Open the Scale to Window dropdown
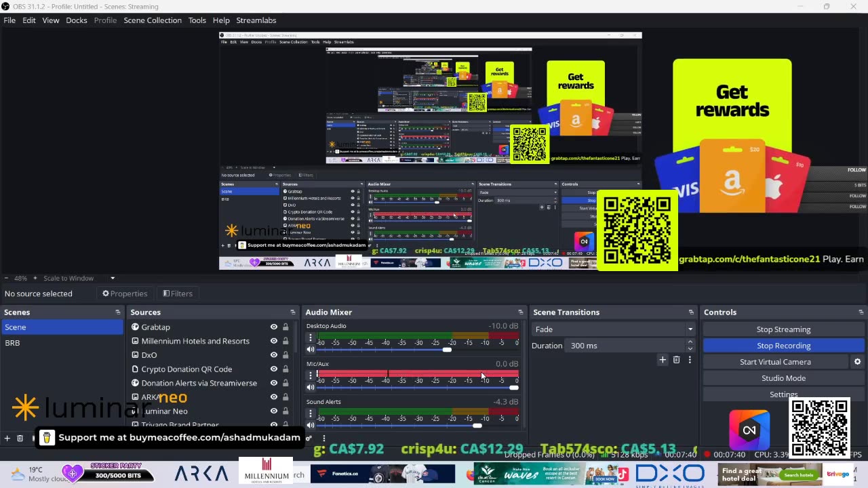 point(79,278)
